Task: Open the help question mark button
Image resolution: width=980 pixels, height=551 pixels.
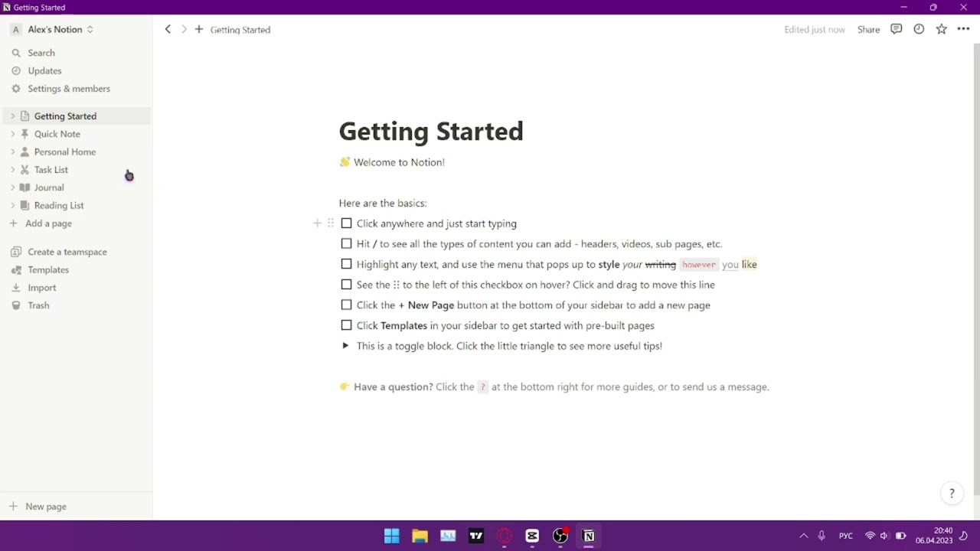Action: point(952,494)
